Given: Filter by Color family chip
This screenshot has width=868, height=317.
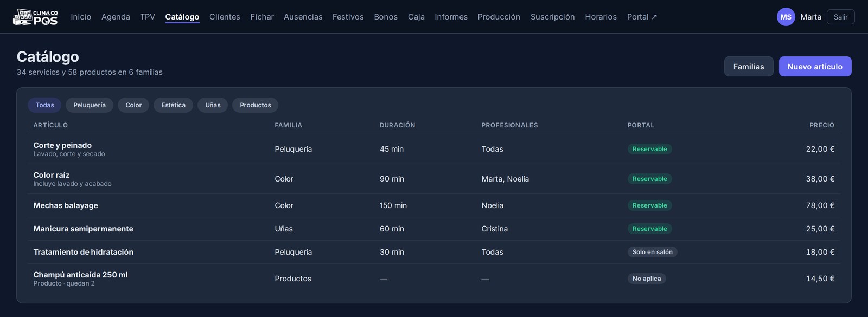Looking at the screenshot, I should point(133,105).
